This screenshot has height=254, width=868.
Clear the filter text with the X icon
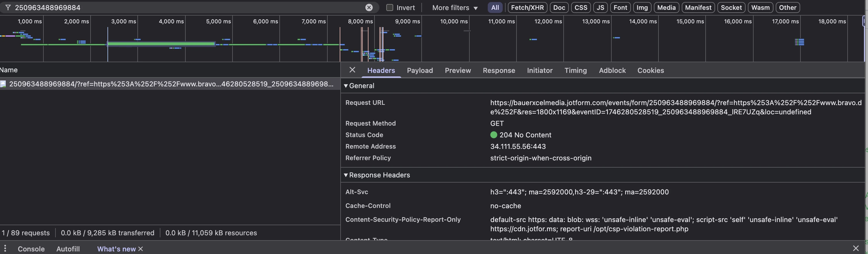[x=369, y=7]
